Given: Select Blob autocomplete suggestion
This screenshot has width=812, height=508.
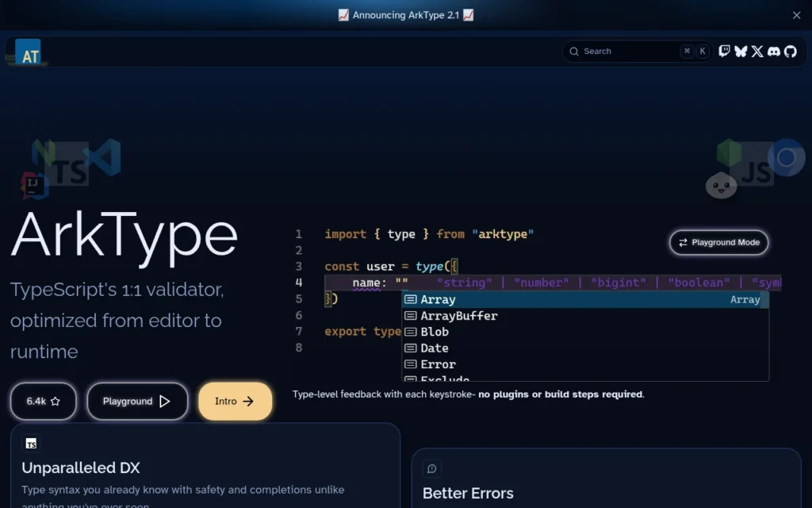Looking at the screenshot, I should click(x=585, y=332).
